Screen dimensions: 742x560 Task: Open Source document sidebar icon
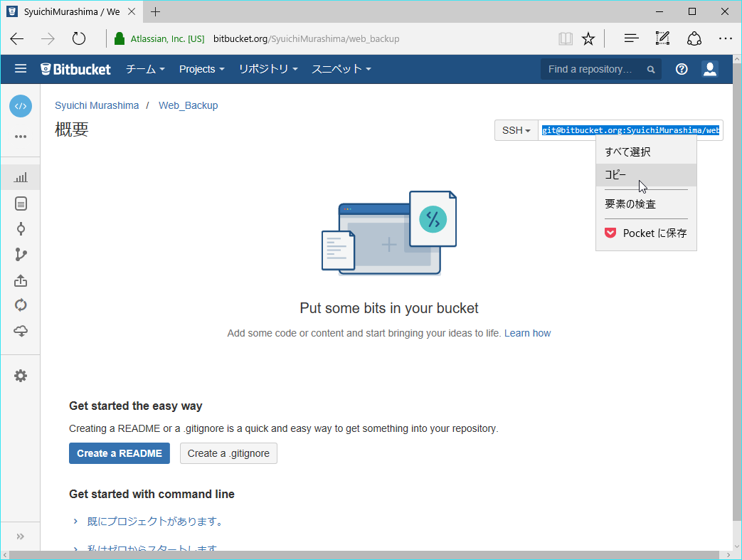21,204
